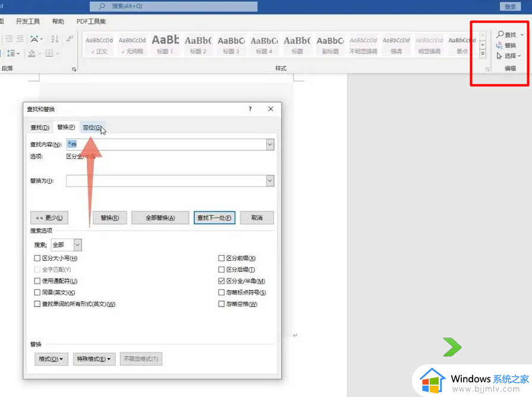The width and height of the screenshot is (532, 397).
Task: Apply the 要点 style
Action: tap(462, 45)
